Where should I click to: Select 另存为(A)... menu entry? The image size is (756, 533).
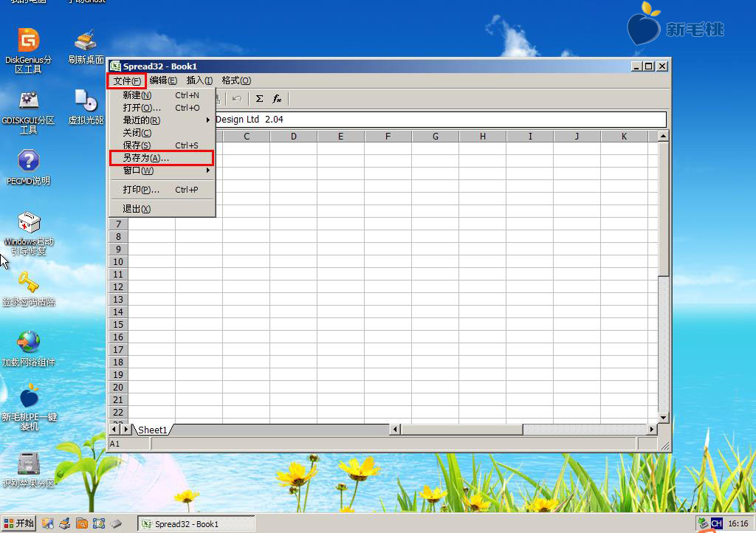click(162, 158)
